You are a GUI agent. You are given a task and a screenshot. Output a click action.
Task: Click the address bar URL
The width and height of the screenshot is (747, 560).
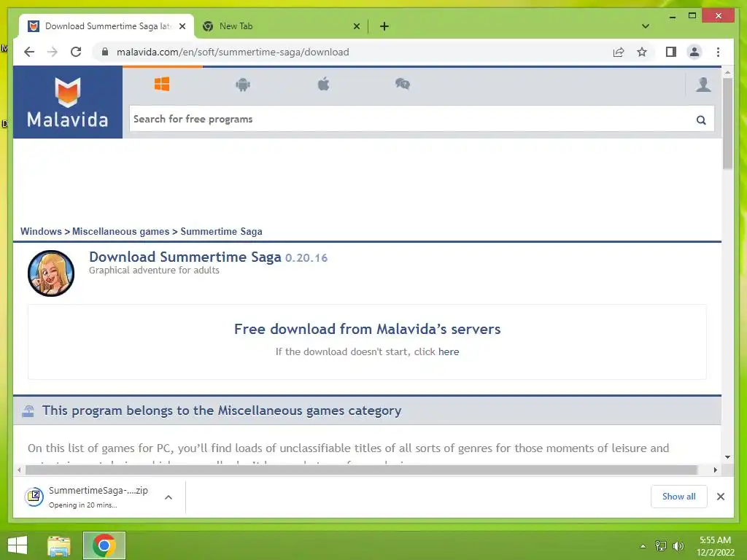click(233, 52)
